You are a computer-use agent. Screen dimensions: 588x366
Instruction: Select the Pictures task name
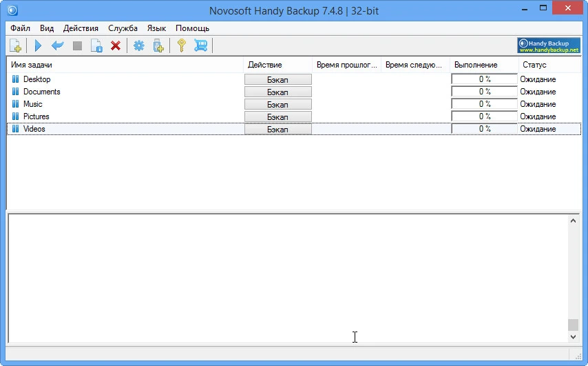pos(36,116)
